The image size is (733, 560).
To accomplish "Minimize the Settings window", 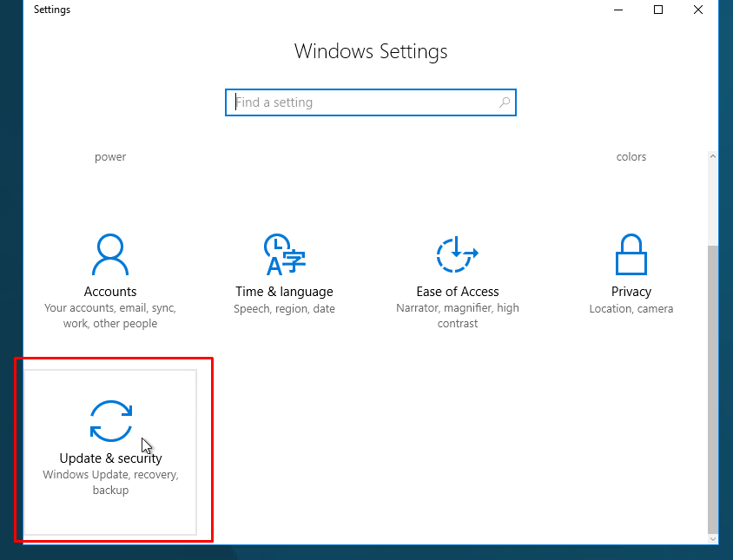I will coord(618,10).
